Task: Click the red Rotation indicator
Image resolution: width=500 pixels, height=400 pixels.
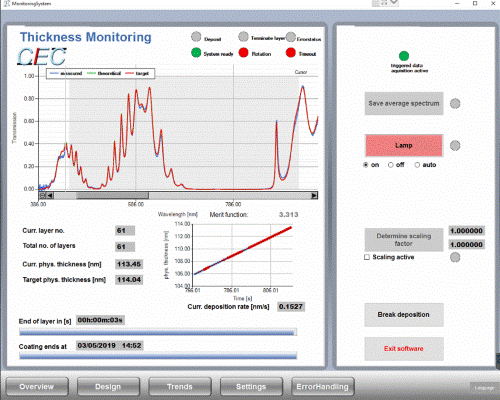Action: pos(244,53)
